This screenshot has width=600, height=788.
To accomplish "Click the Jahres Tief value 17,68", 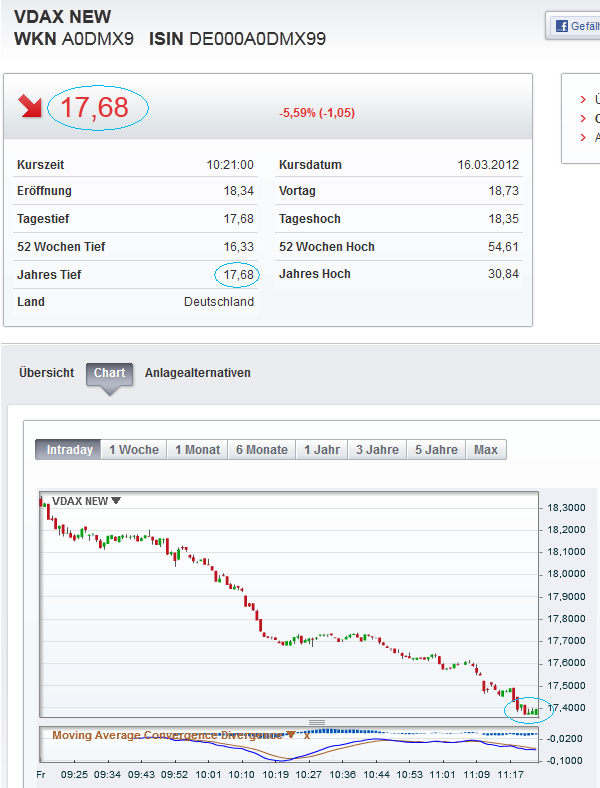I will point(239,275).
